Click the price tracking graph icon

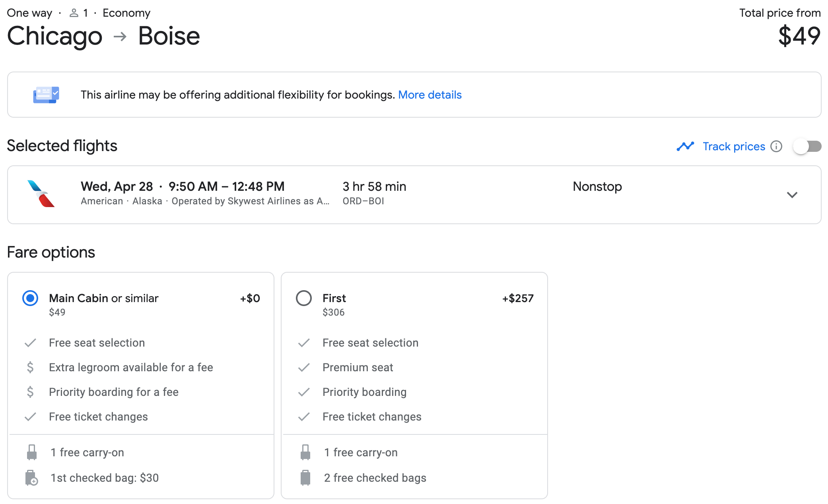coord(685,146)
